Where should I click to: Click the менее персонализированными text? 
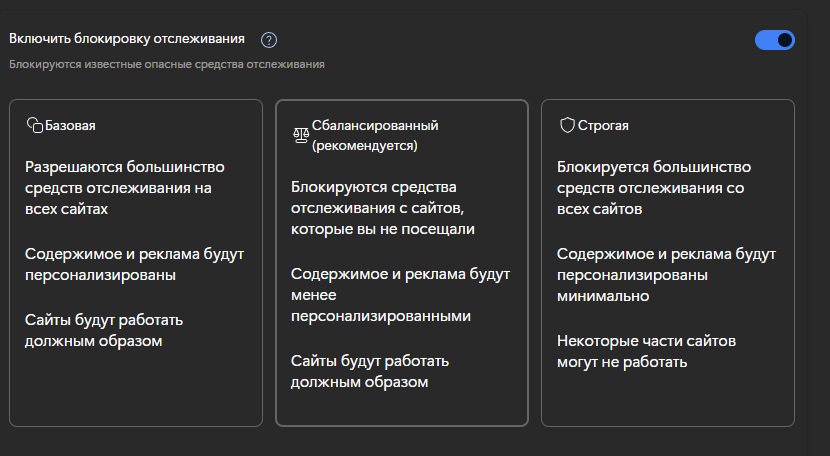click(x=381, y=306)
